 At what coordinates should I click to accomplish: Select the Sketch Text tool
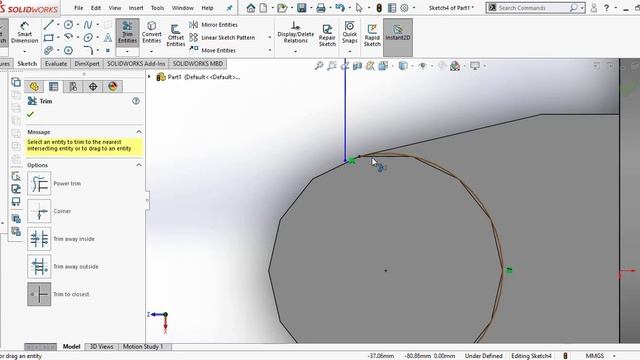click(x=108, y=38)
